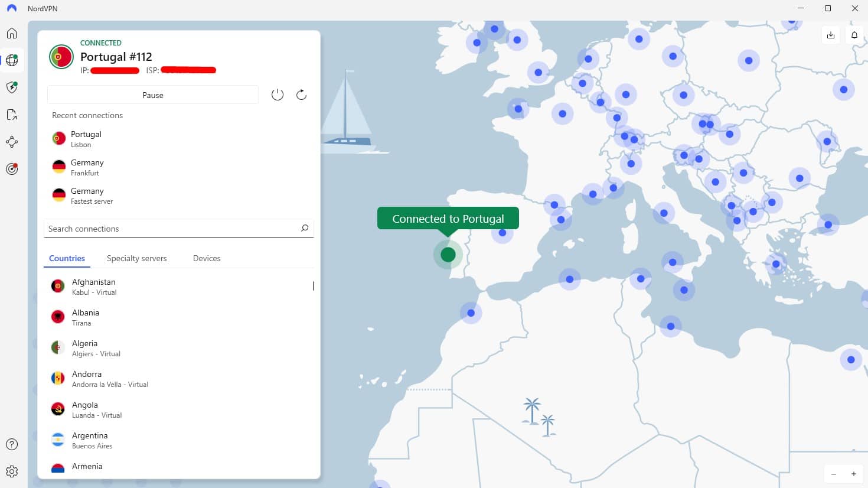Click the Libya server dot on map
868x488 pixels.
click(671, 326)
